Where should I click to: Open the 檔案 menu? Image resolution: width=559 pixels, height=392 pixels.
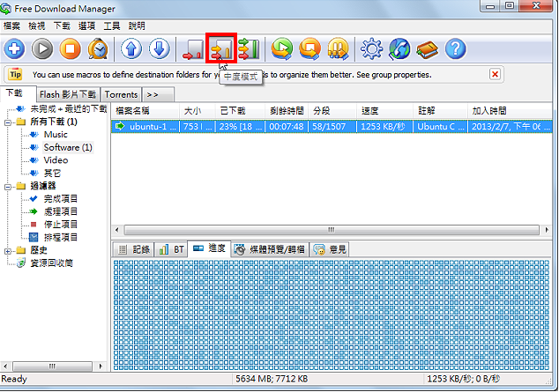(x=11, y=26)
